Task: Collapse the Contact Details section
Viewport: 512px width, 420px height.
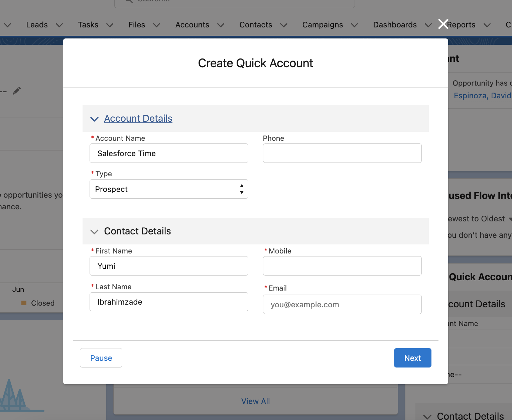Action: coord(94,231)
